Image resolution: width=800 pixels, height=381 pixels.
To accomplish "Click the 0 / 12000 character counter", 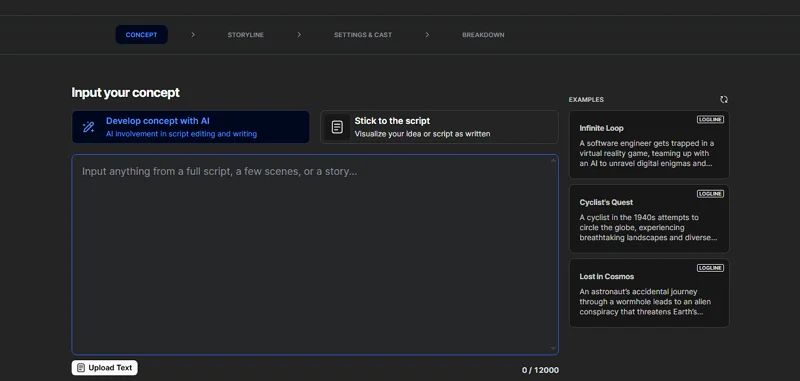I will pos(540,370).
